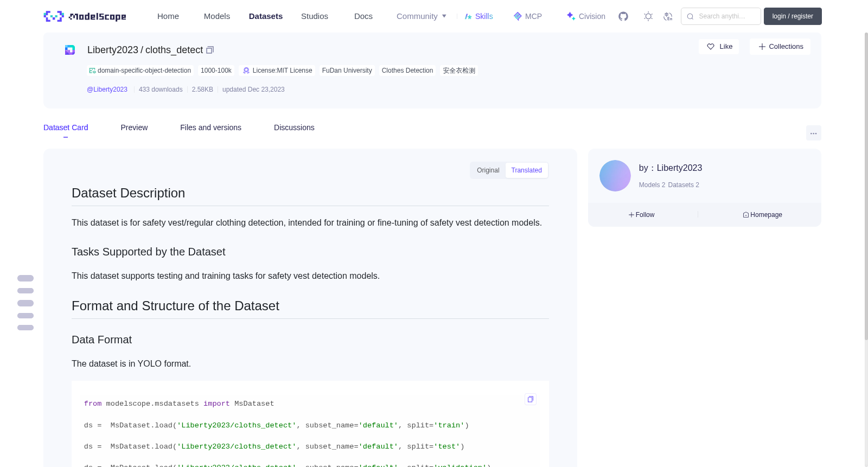Click the Liberty2023 namespace in title

113,50
